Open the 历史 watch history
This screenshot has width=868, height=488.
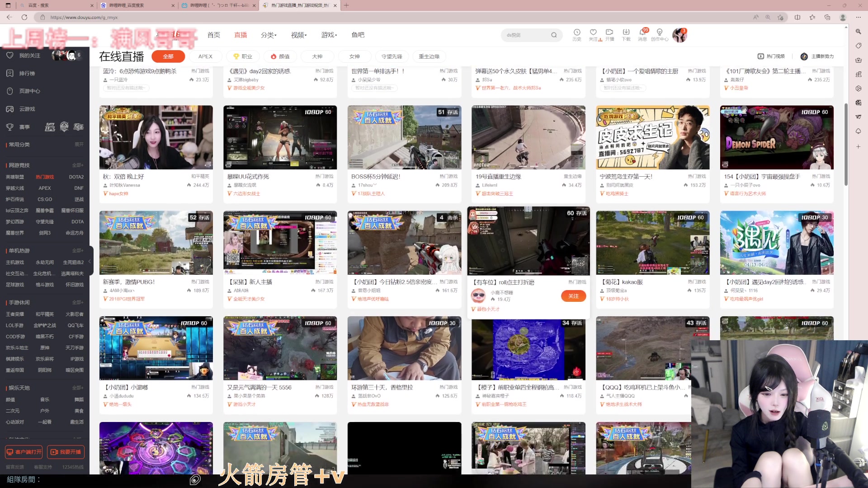[x=577, y=35]
